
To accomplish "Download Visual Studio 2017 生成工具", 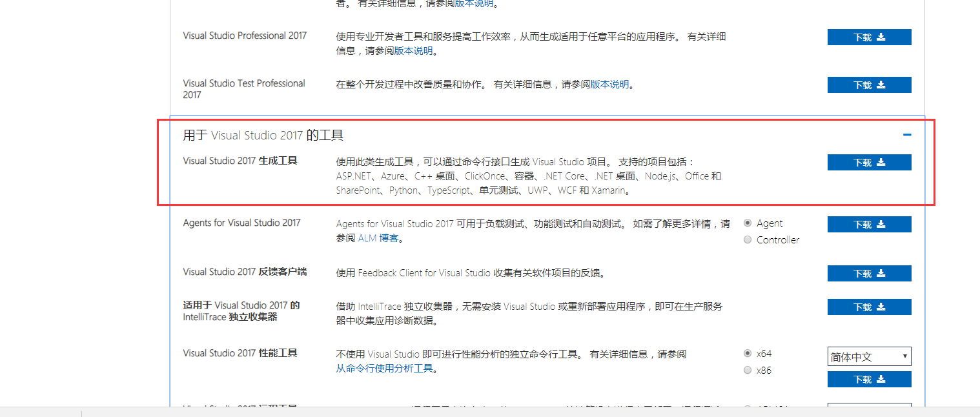I will pos(869,163).
